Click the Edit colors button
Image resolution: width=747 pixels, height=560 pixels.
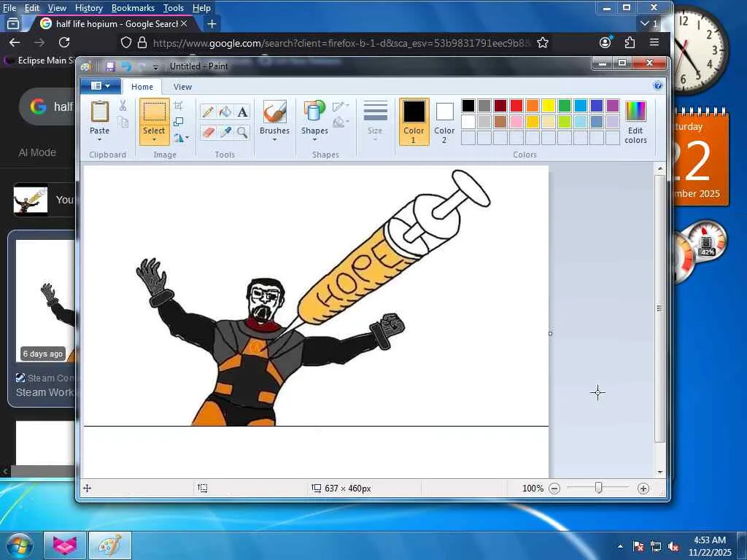[635, 122]
